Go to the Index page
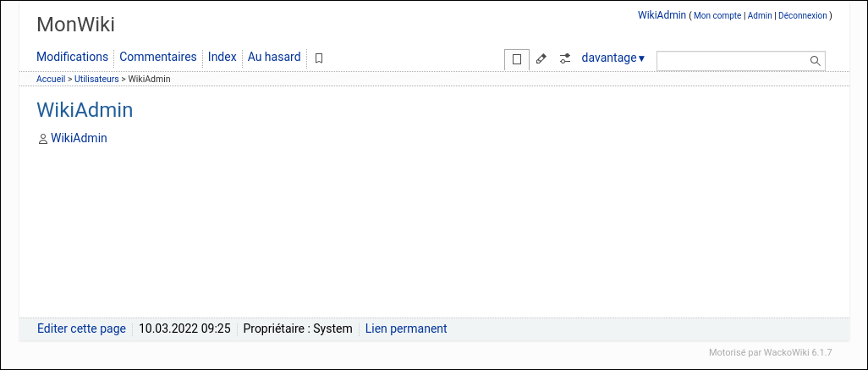868x370 pixels. pyautogui.click(x=222, y=58)
